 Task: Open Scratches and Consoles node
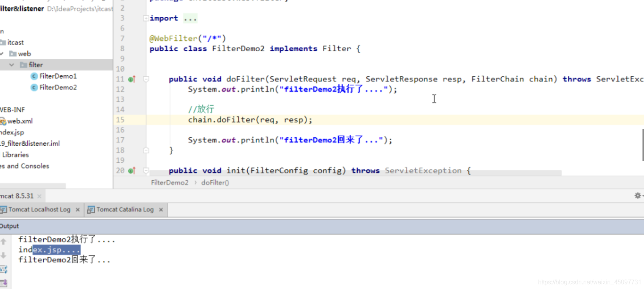pos(25,166)
